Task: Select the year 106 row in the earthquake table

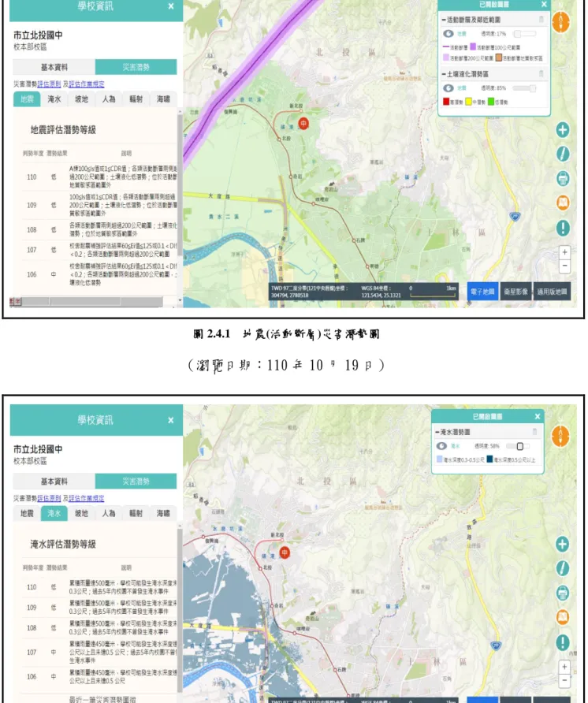Action: pyautogui.click(x=99, y=274)
